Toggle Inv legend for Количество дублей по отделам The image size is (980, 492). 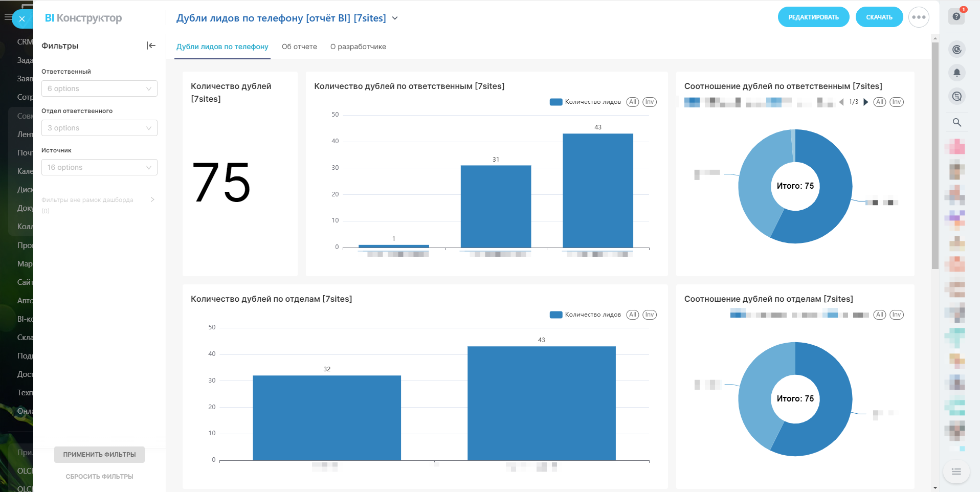click(650, 315)
